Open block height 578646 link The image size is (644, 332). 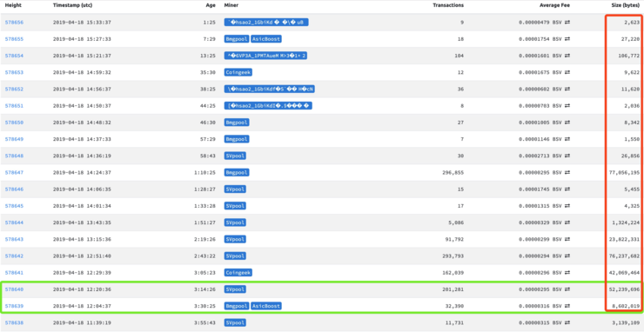(14, 189)
